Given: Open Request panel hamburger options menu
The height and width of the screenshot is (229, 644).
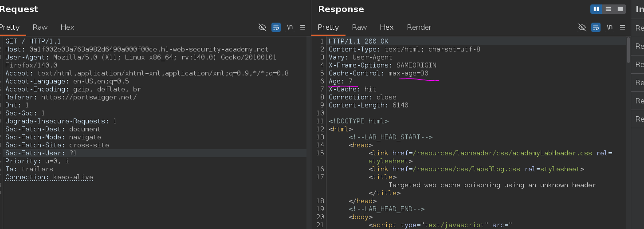Looking at the screenshot, I should [x=302, y=27].
